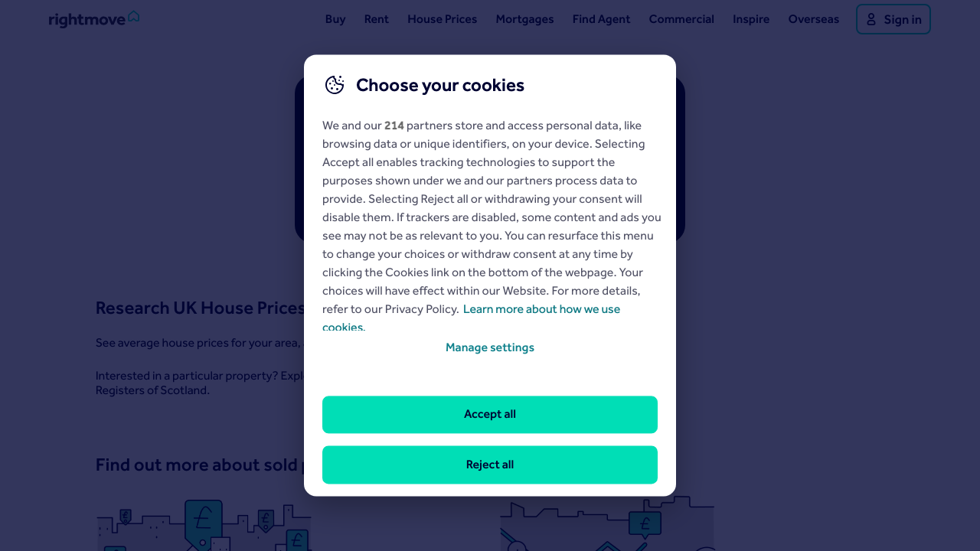Click the cookie icon in dialog header
Image resolution: width=980 pixels, height=551 pixels.
[x=335, y=85]
